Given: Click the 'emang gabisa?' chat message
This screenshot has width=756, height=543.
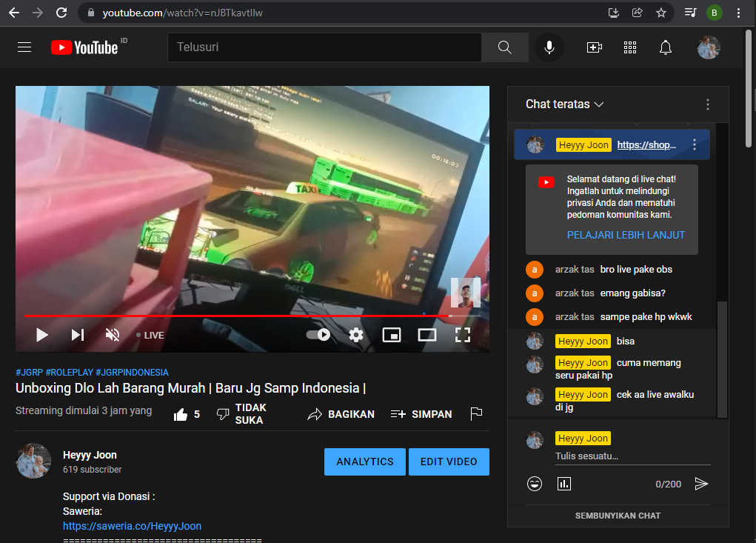Looking at the screenshot, I should click(x=632, y=293).
